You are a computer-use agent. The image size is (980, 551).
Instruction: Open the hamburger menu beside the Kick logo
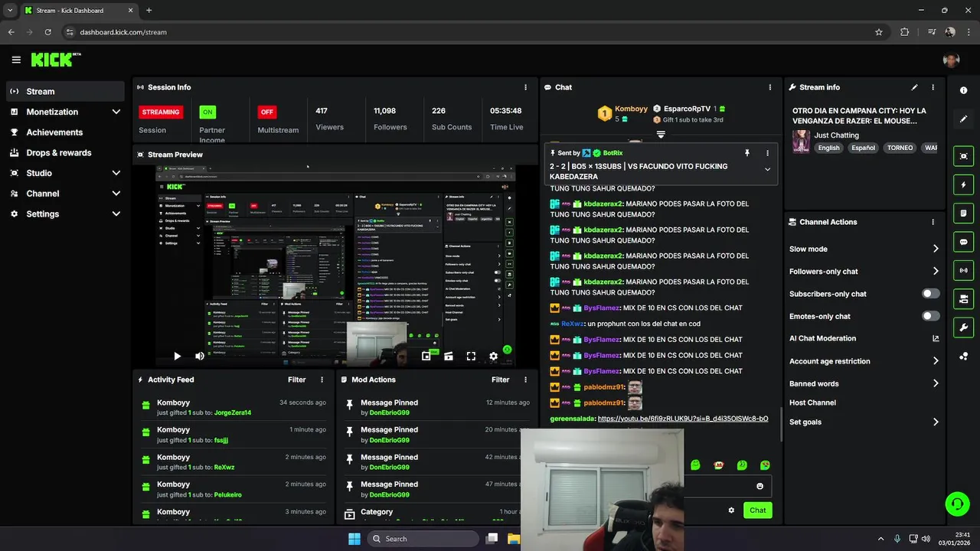(x=16, y=60)
